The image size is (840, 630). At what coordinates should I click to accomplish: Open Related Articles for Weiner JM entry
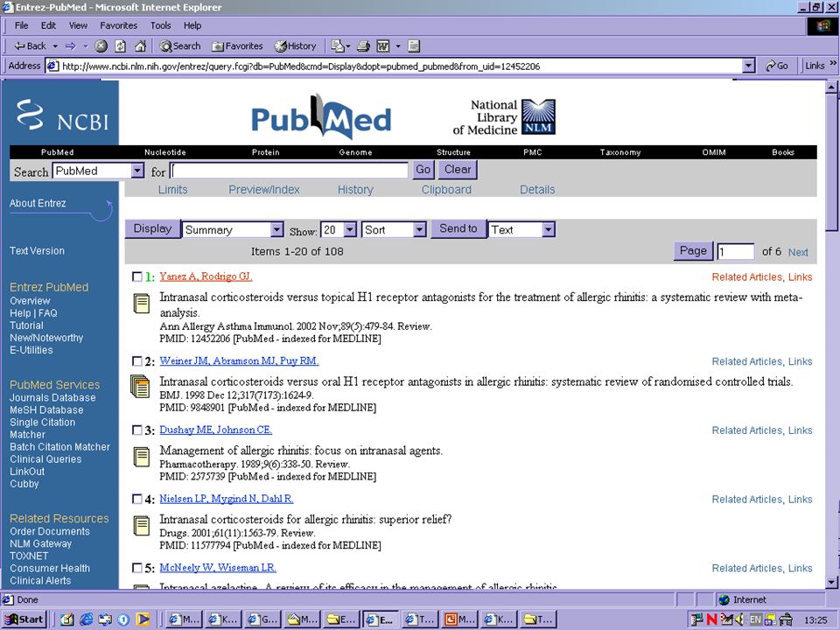(x=747, y=361)
